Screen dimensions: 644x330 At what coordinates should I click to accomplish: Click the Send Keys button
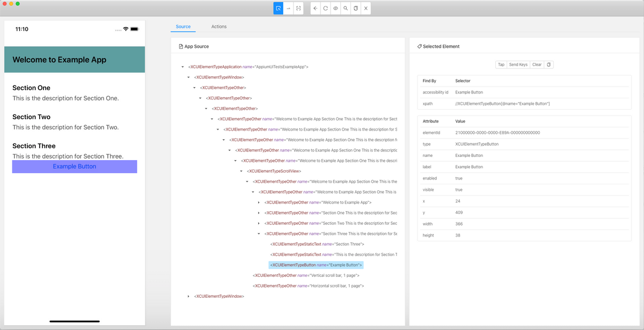(518, 64)
